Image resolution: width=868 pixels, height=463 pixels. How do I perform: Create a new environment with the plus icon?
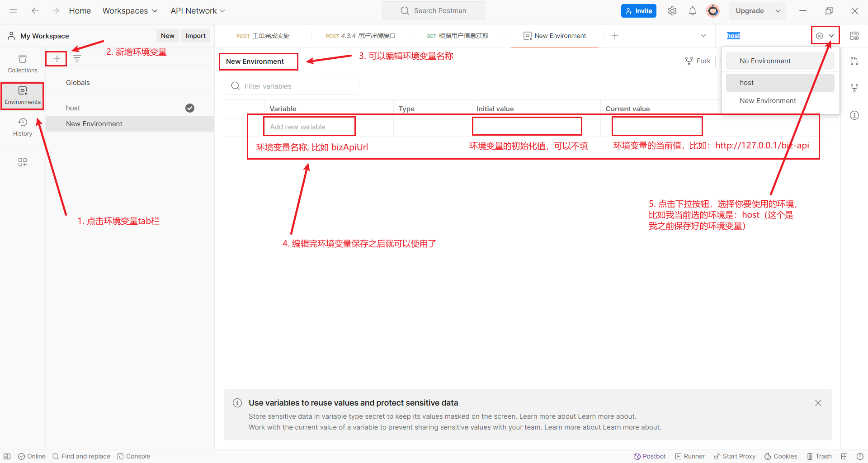click(x=57, y=59)
